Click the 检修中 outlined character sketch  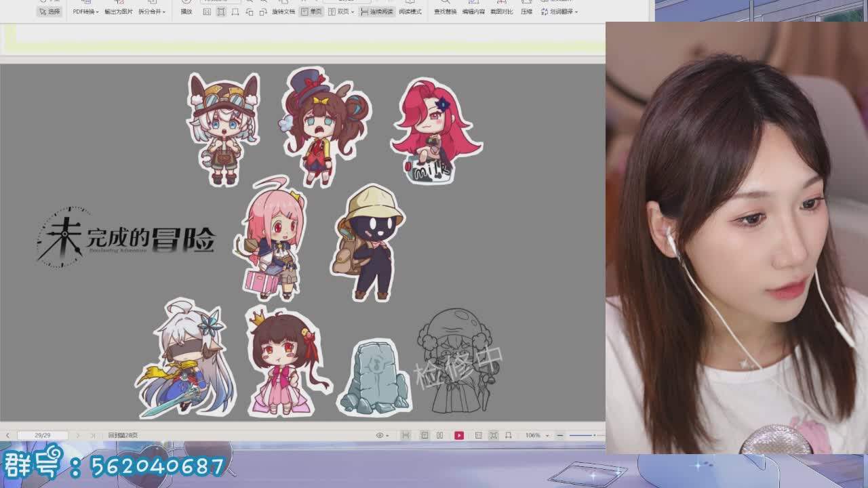click(x=458, y=361)
